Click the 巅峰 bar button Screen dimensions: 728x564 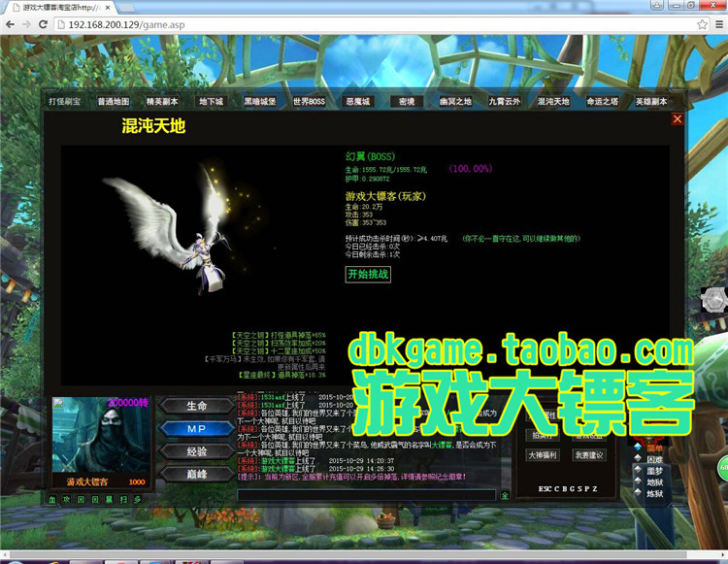tap(196, 474)
